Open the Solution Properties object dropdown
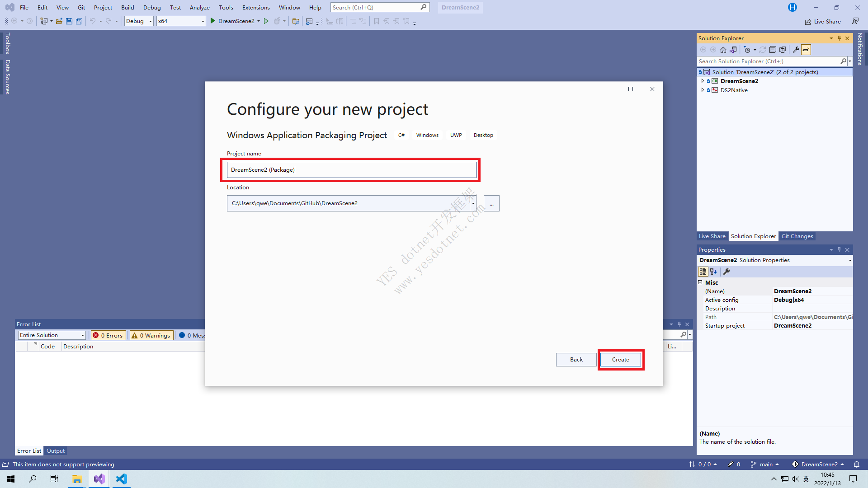Screen dimensions: 868x488 pos(850,260)
